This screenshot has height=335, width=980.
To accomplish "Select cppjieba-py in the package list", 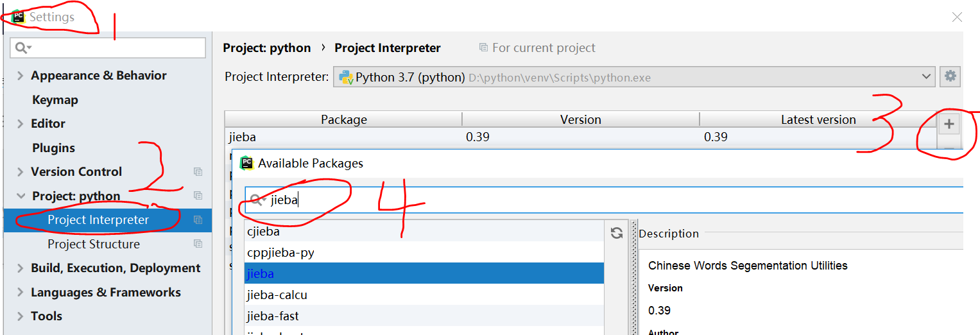I will [x=424, y=253].
